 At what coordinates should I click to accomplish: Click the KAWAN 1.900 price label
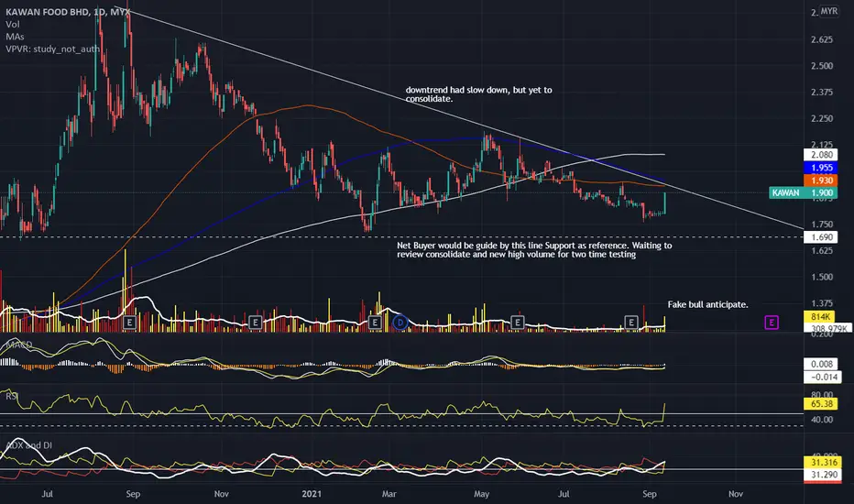(x=804, y=192)
